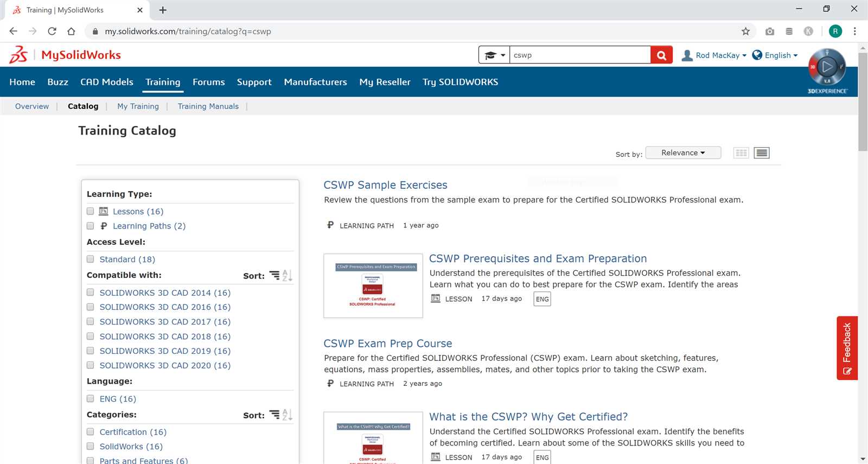This screenshot has height=464, width=868.
Task: Open the Home nav item
Action: pyautogui.click(x=22, y=82)
